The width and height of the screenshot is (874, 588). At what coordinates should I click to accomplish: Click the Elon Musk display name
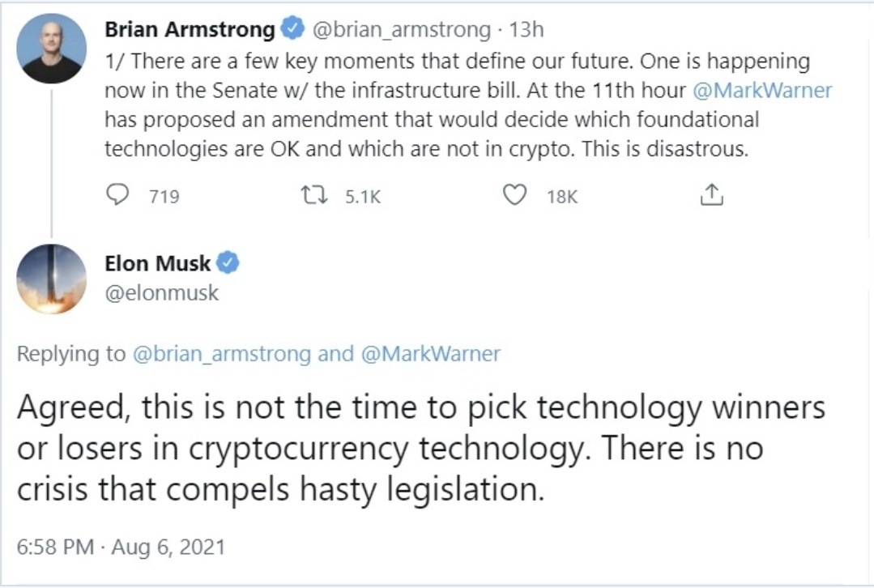(x=157, y=263)
